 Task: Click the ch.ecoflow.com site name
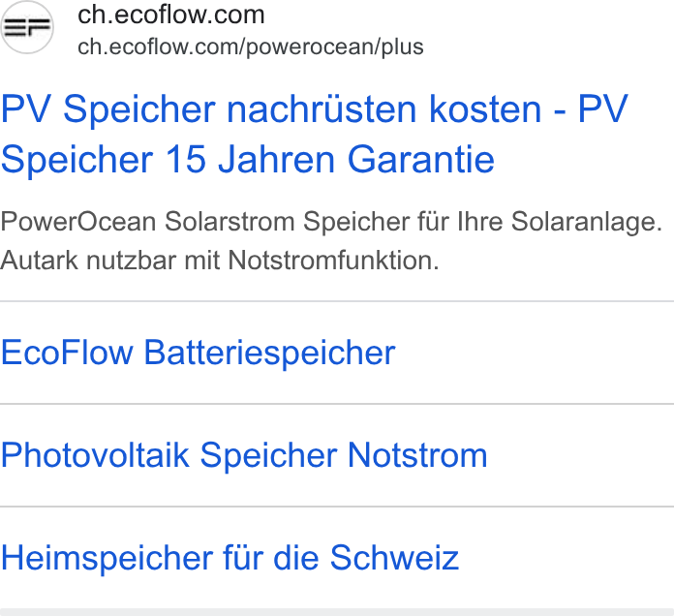pyautogui.click(x=171, y=15)
